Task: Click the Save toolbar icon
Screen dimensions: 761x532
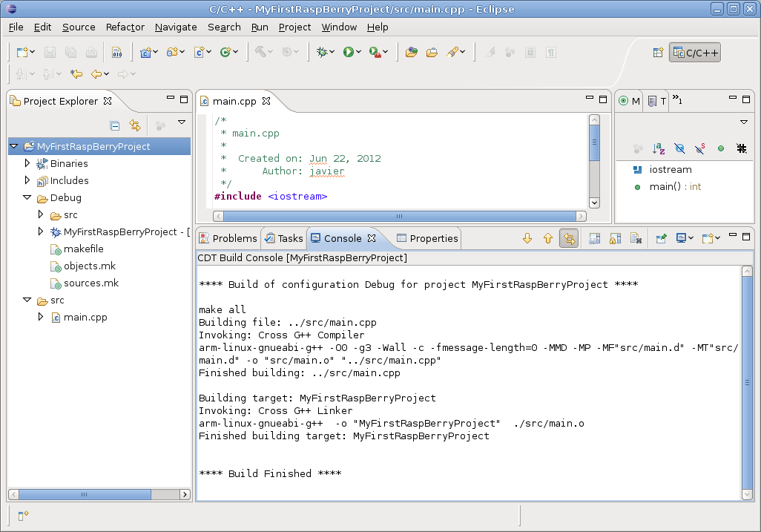Action: pyautogui.click(x=50, y=52)
